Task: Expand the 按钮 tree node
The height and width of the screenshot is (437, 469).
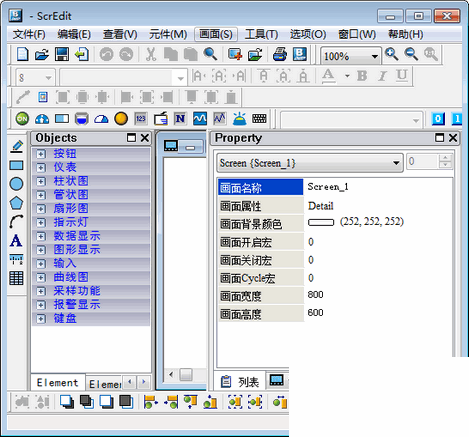Action: coord(41,154)
